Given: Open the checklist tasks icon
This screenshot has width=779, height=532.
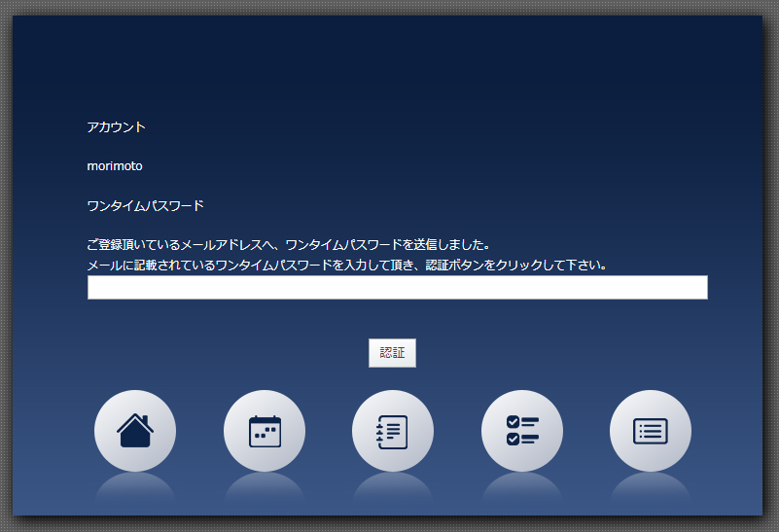Looking at the screenshot, I should point(522,431).
